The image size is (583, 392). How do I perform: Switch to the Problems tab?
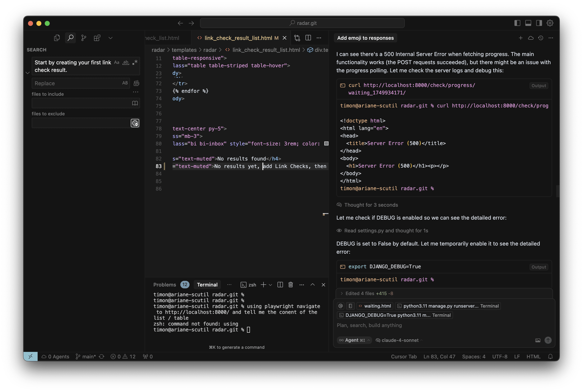tap(164, 285)
